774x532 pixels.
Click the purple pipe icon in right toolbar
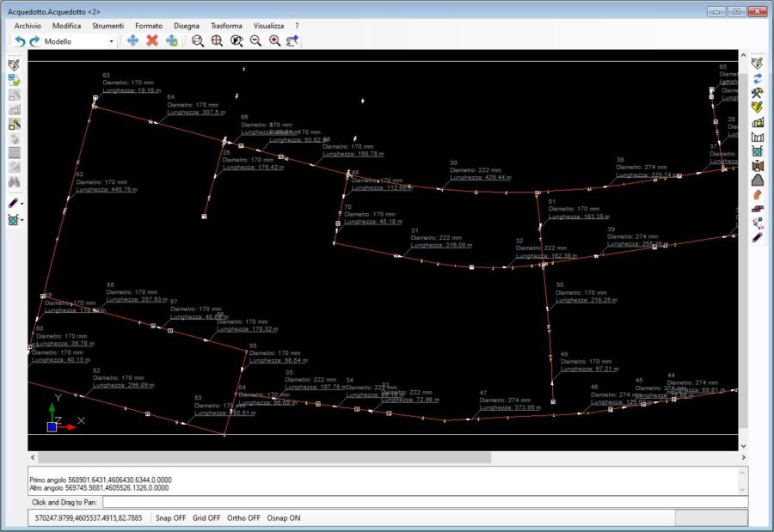[757, 238]
